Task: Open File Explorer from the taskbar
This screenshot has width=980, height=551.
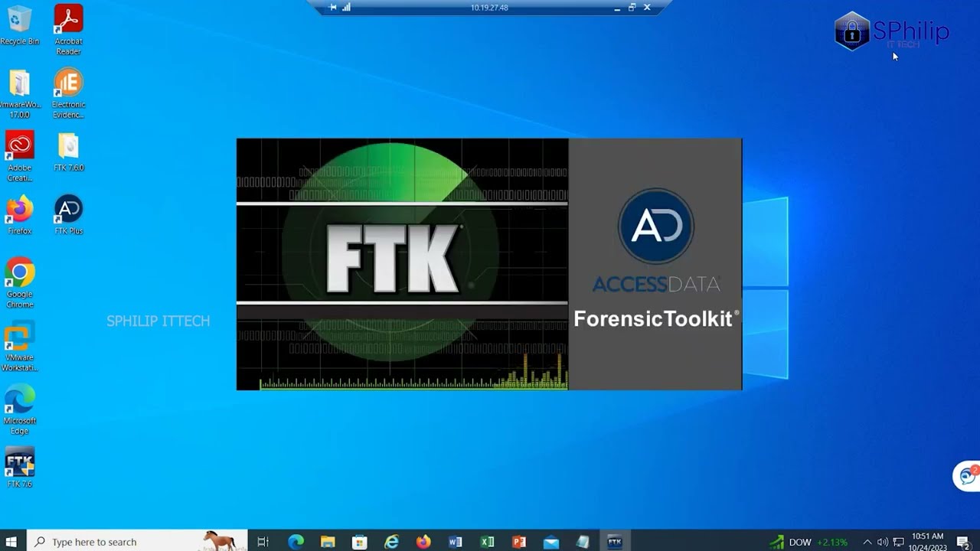Action: [328, 542]
